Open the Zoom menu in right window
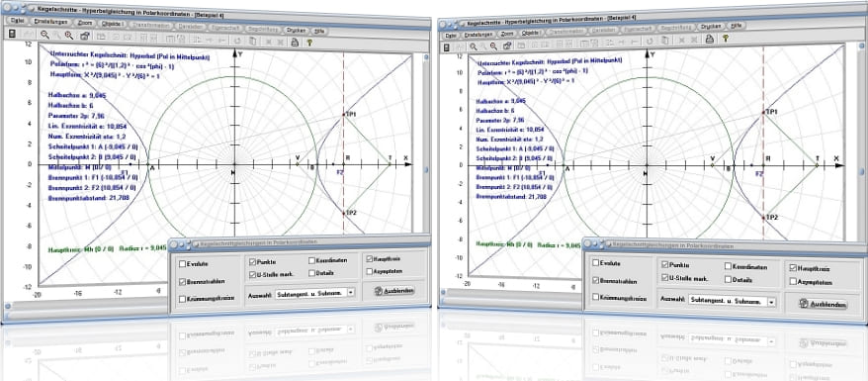Viewport: 868px width, 381px height. pos(507,34)
